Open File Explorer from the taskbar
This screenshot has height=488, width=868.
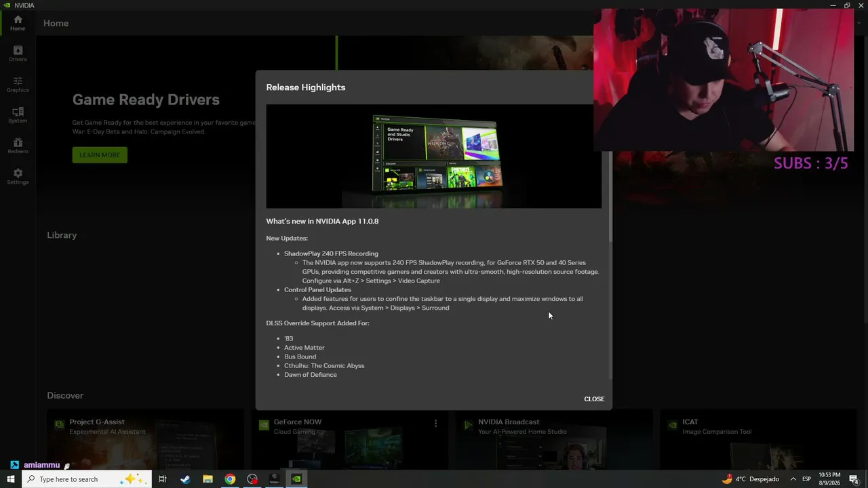(208, 479)
